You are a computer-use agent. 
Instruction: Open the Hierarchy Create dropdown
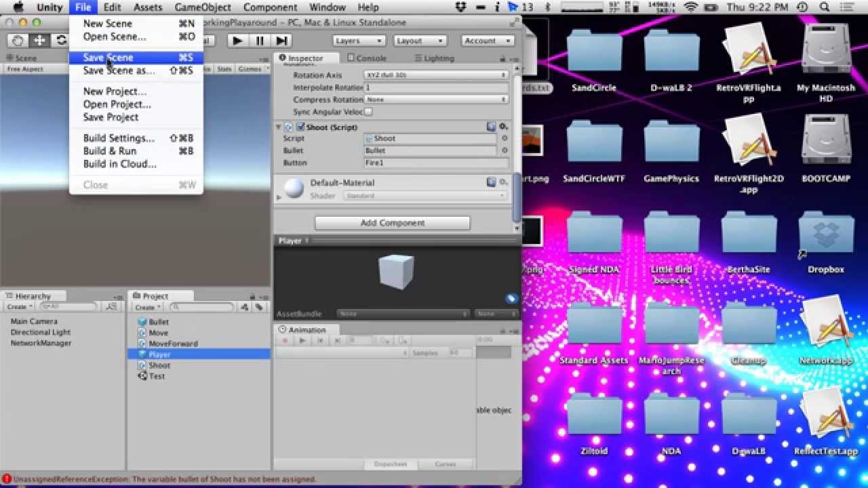(x=20, y=307)
